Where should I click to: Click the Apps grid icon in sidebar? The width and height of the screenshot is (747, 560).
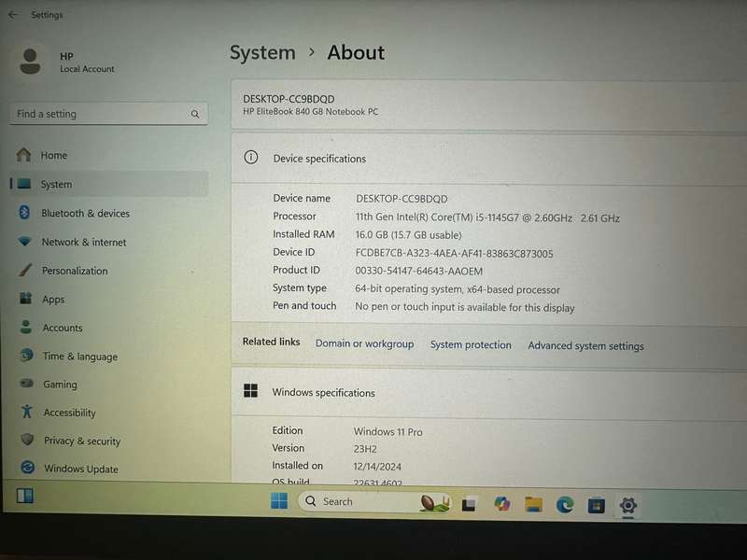pos(26,299)
